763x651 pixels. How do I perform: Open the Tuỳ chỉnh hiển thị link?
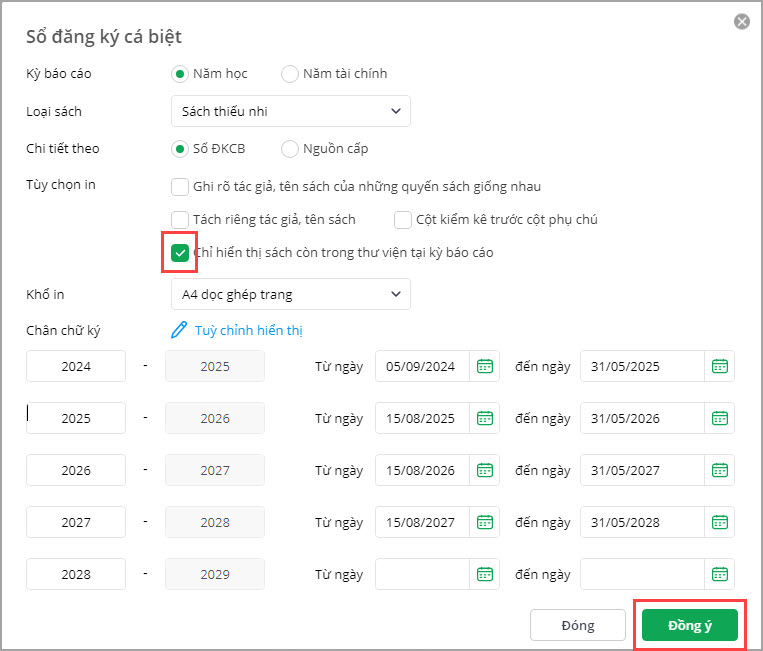(x=248, y=330)
